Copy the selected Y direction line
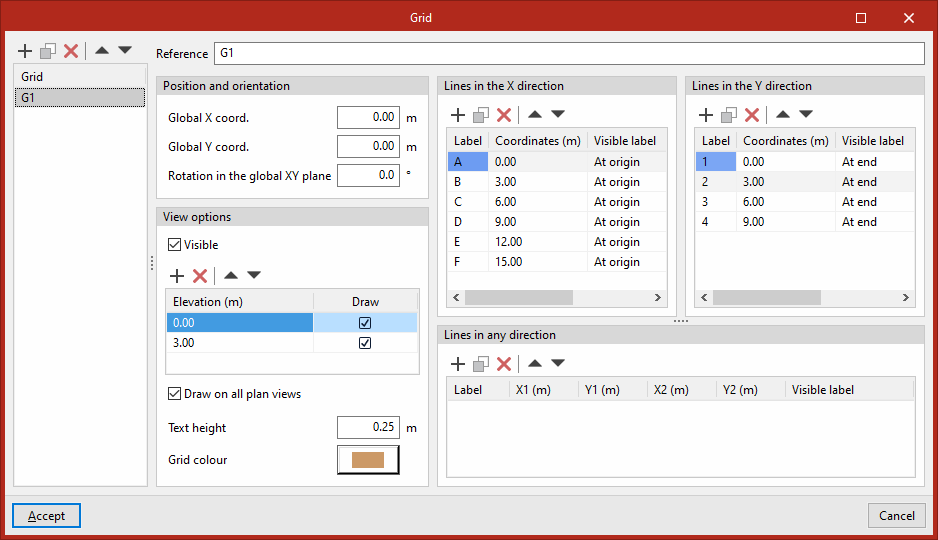Viewport: 938px width, 540px height. point(729,114)
